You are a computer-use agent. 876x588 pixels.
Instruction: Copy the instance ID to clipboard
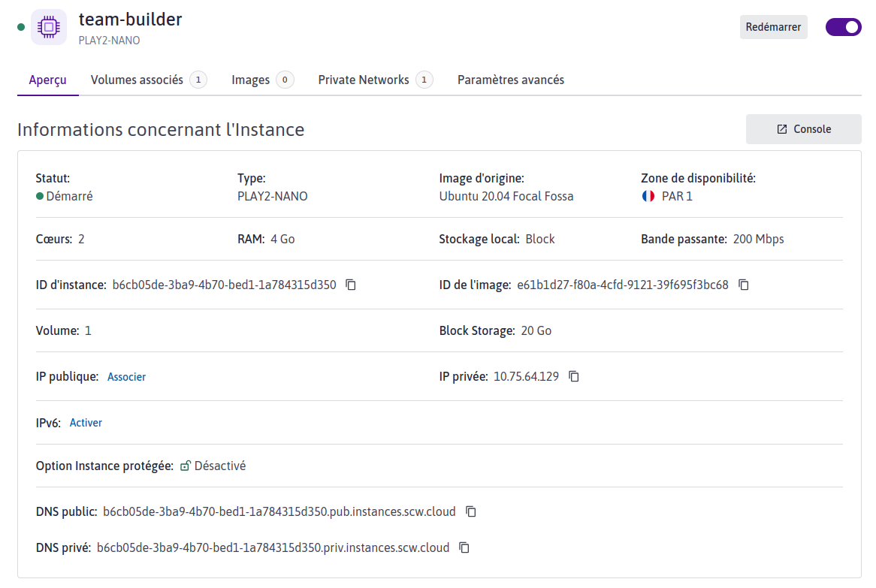[x=351, y=285]
